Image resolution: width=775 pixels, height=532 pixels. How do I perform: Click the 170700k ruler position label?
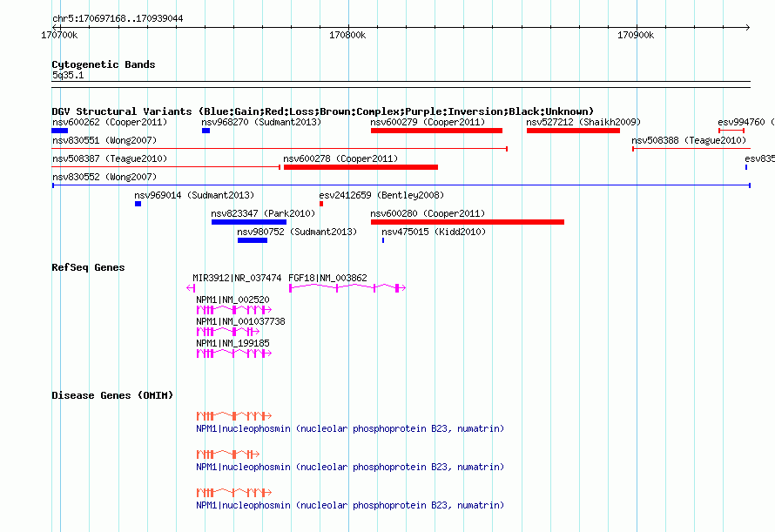pos(59,35)
